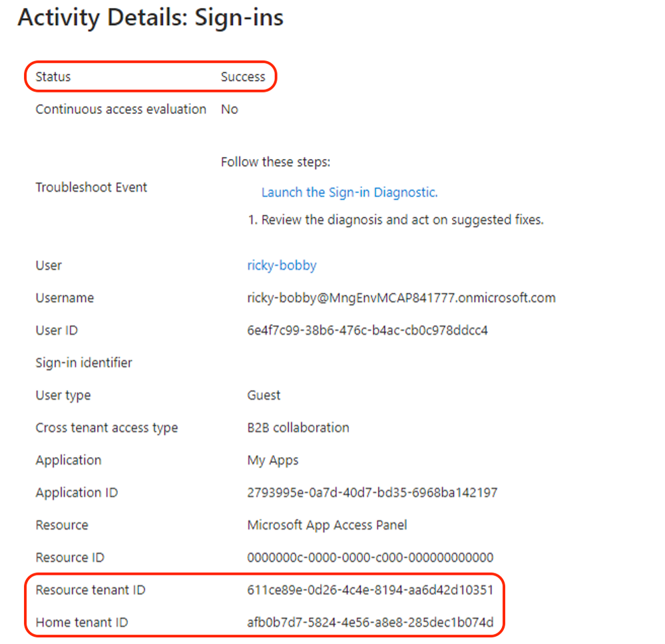Click the Cross tenant access type label

point(107,428)
